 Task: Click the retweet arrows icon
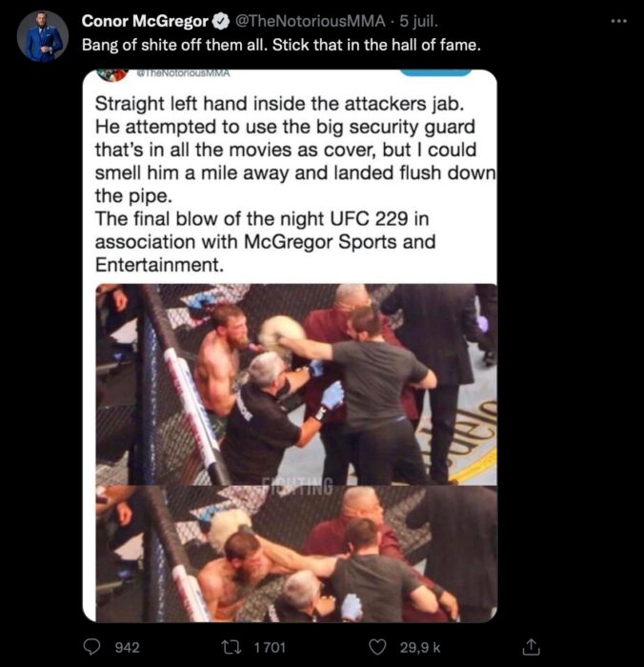pos(232,647)
